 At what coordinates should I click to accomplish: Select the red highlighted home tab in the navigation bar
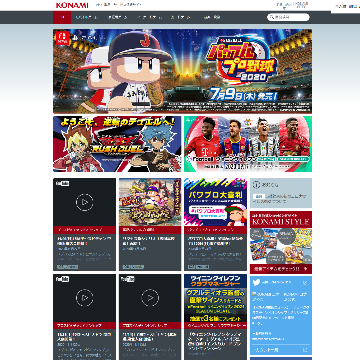[x=62, y=17]
